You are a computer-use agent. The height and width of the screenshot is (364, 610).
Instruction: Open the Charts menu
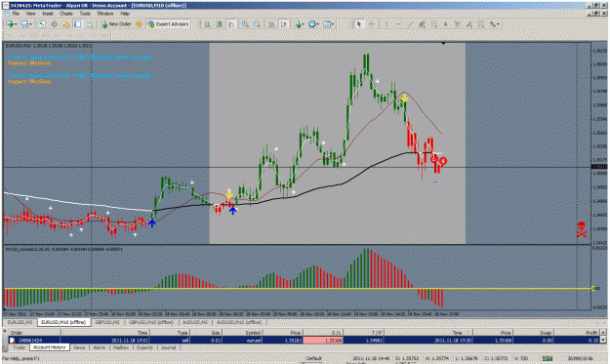coord(66,14)
